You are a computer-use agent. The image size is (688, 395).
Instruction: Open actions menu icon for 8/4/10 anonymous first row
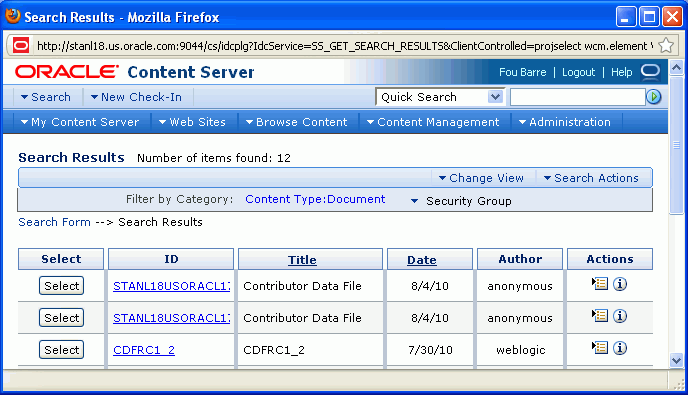pos(599,284)
